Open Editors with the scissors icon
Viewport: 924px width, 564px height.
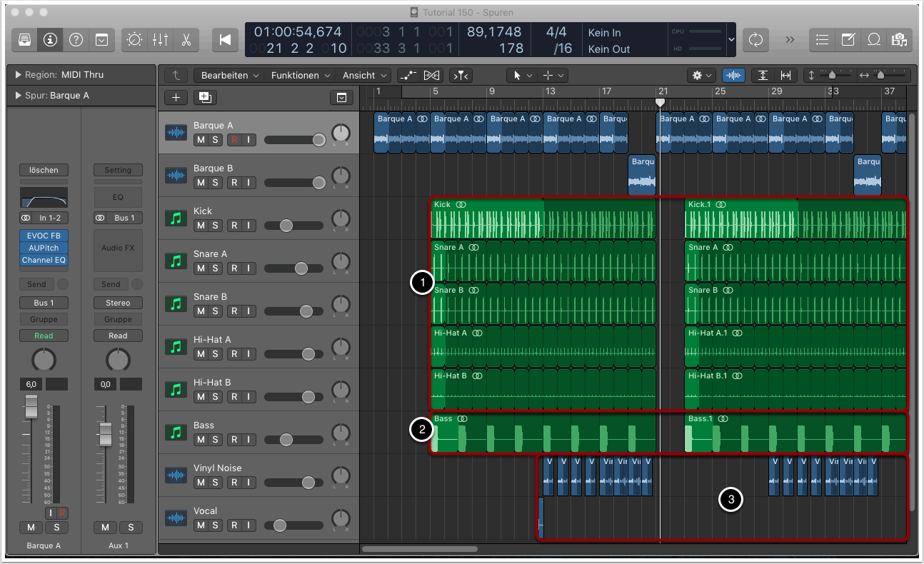tap(186, 40)
